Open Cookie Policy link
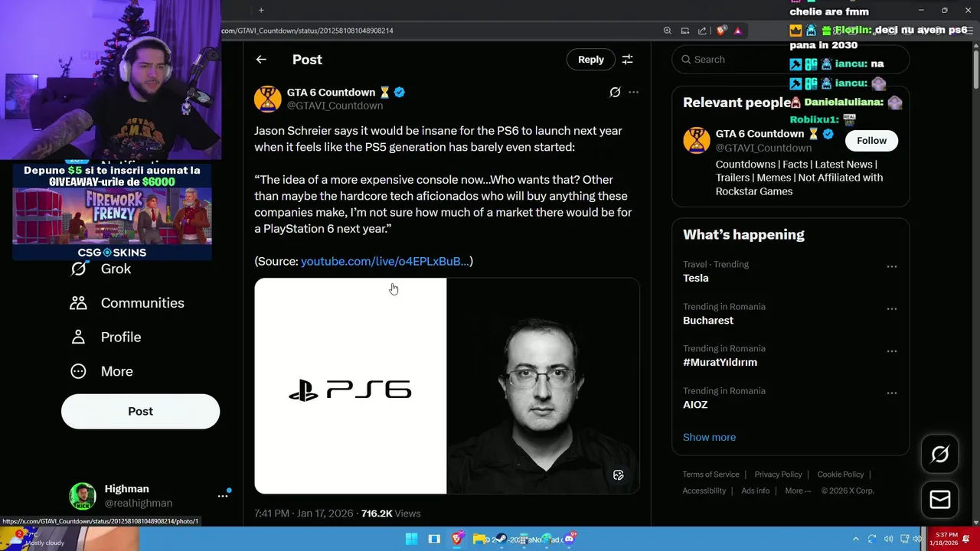 (840, 474)
